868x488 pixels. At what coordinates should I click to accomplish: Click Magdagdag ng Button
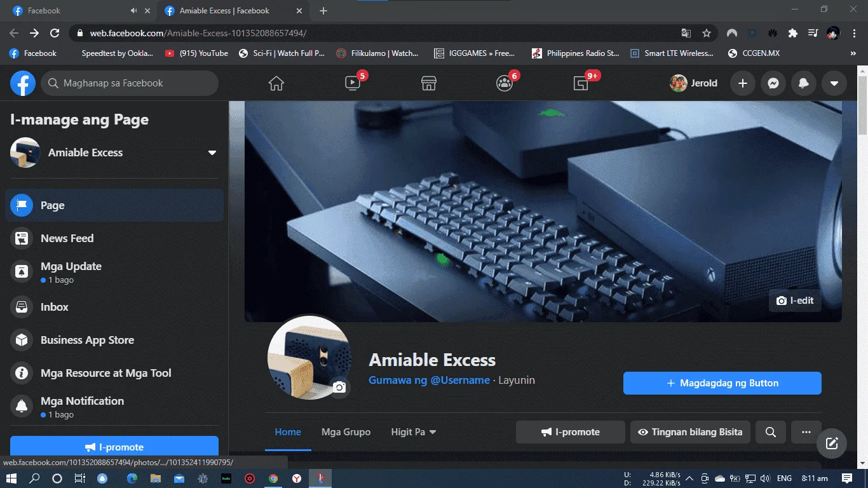722,383
